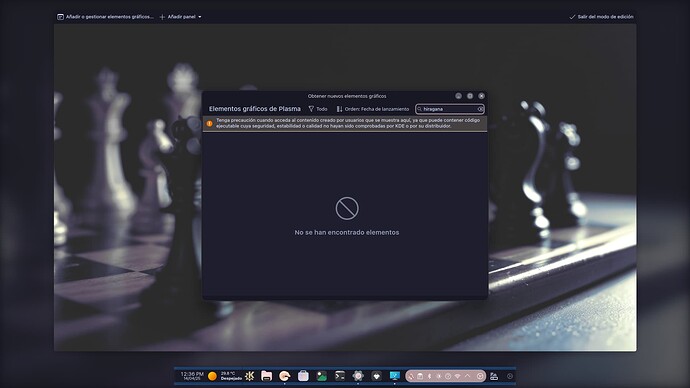
Task: Expand hidden system tray icons with the up arrow
Action: 467,376
